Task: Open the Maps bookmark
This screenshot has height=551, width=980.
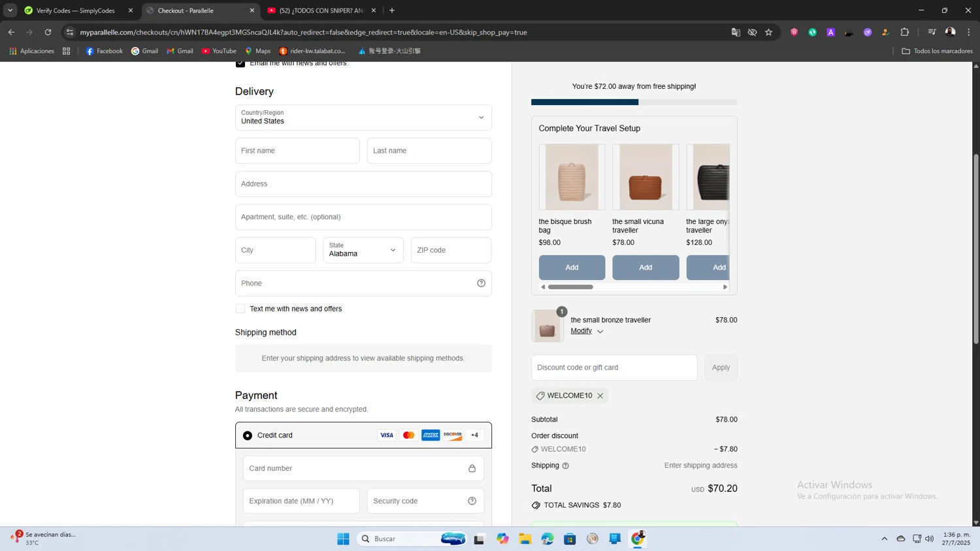Action: 257,51
